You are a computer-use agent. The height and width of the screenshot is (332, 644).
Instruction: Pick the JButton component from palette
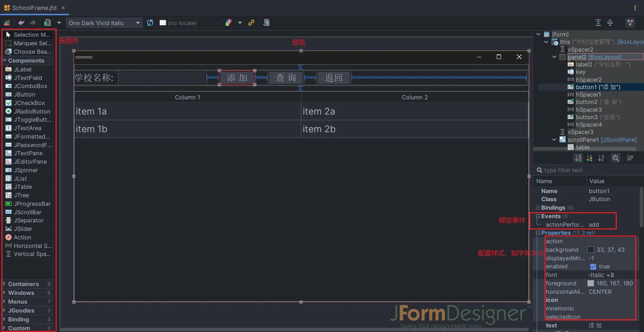(24, 94)
